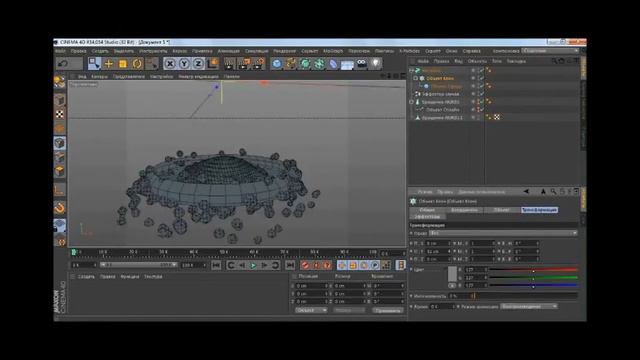Screen dimensions: 640x360
Task: Switch to points mode in the sidebar
Action: (60, 143)
